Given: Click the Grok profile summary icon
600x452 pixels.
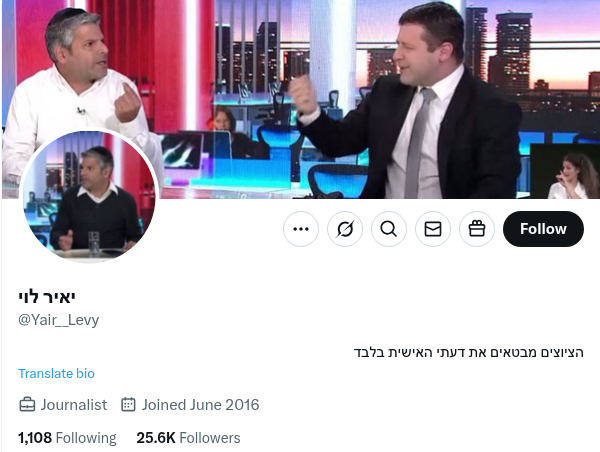Looking at the screenshot, I should (345, 229).
